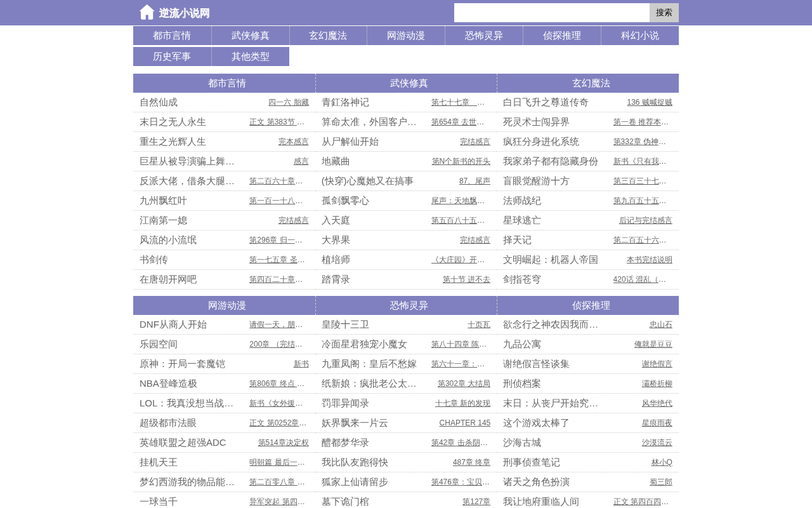This screenshot has height=508, width=812.
Task: Open the novel 植培师
Action: point(336,260)
